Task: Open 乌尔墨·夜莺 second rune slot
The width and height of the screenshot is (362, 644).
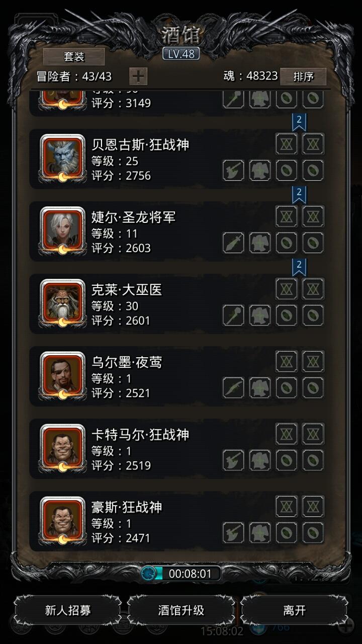Action: 313,362
